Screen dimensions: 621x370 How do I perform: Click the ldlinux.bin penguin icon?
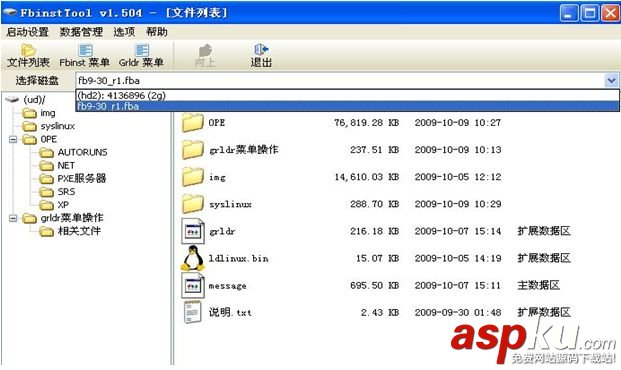click(x=193, y=258)
